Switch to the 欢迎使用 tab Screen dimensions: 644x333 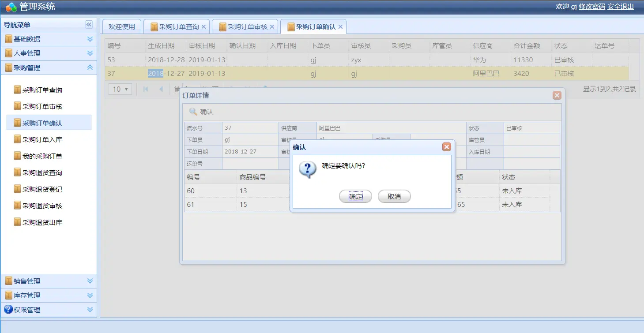[x=122, y=26]
